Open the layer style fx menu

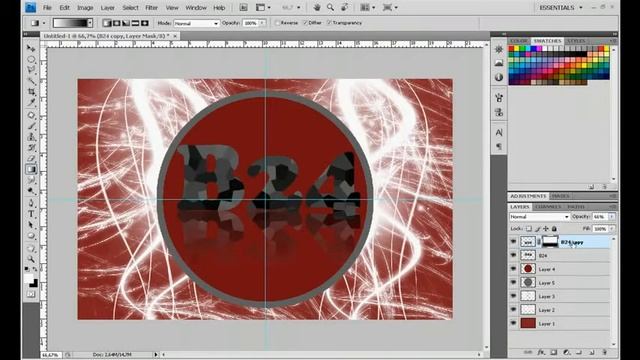[541, 352]
